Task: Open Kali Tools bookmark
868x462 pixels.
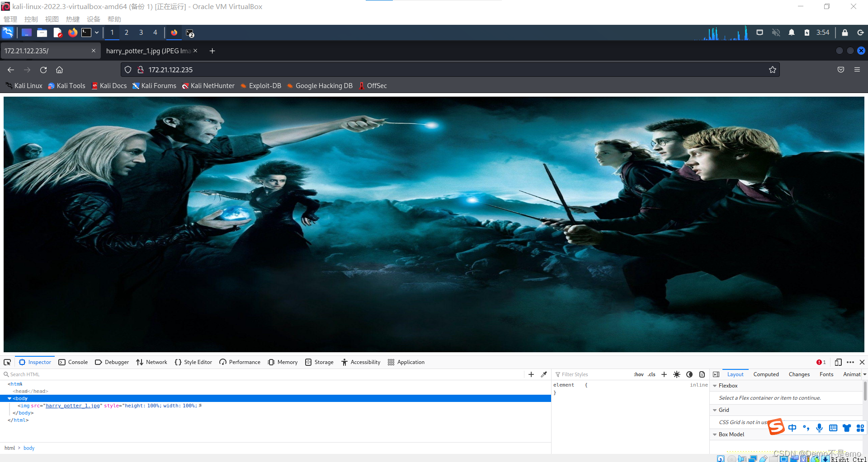Action: [66, 86]
